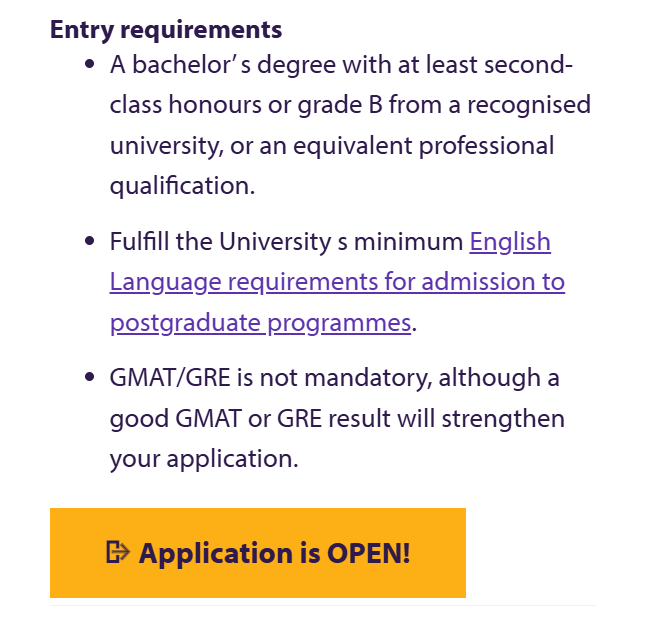Click the text 'university, or an equivalent professional'
Screen dimensions: 649x642
[331, 146]
